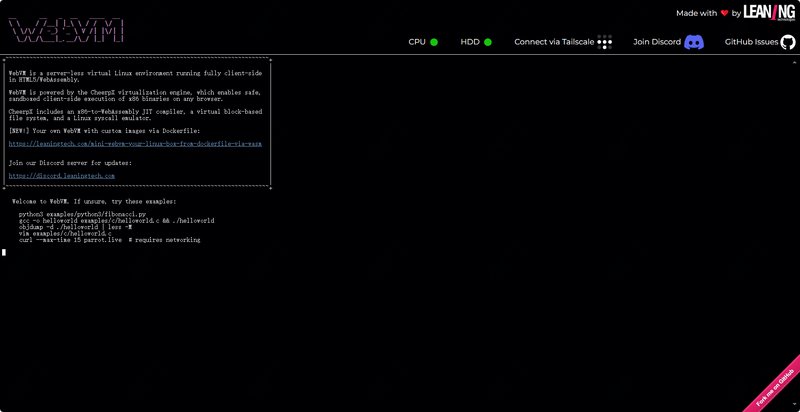
Task: Open the leaningtech.com mini-webvm Dockerfile URL
Action: click(135, 144)
